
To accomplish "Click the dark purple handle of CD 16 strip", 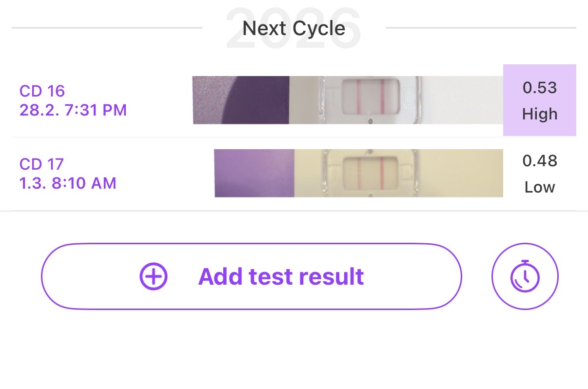I will 254,100.
